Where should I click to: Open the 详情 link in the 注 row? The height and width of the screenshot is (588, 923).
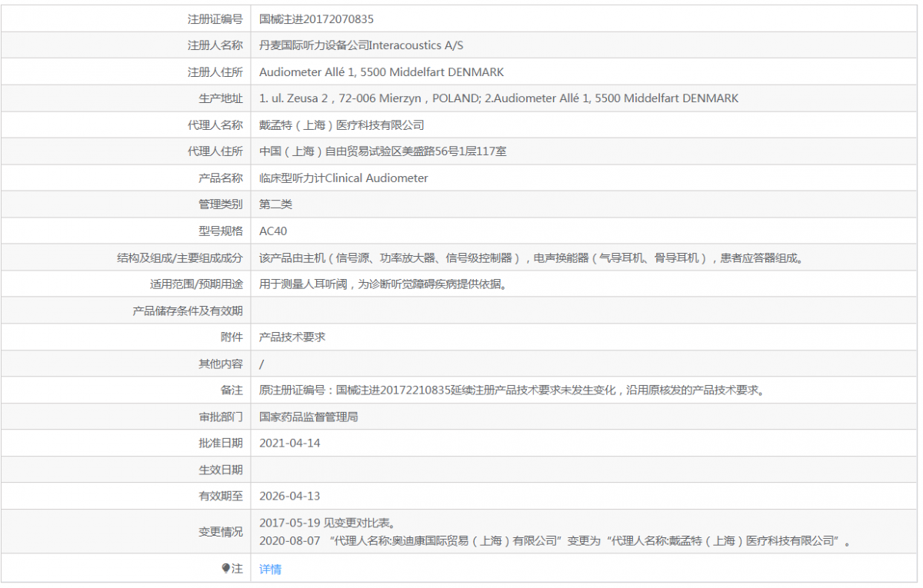click(x=270, y=570)
